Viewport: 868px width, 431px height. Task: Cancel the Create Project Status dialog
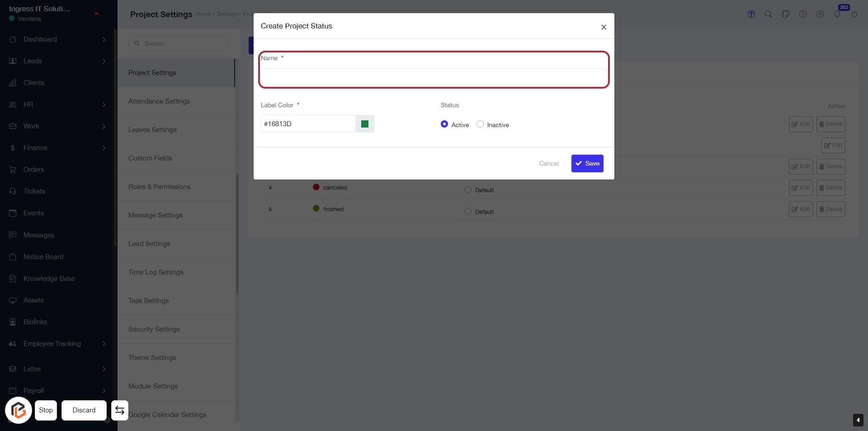coord(549,164)
